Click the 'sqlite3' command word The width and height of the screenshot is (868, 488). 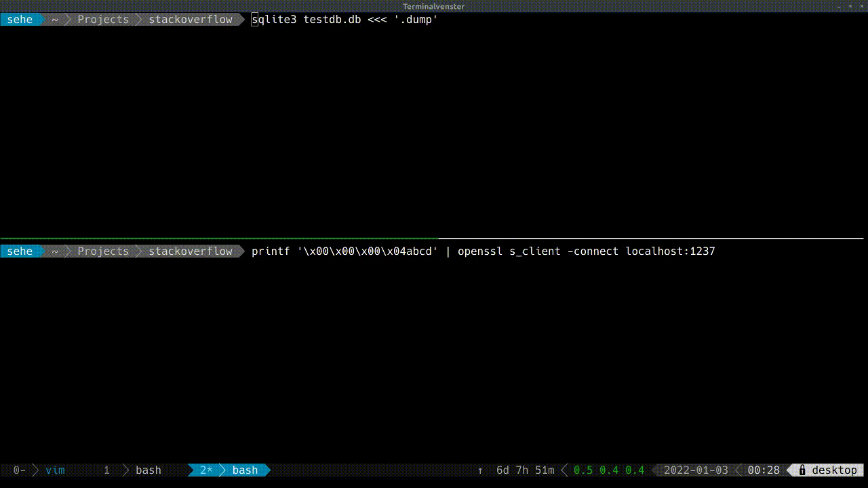click(x=274, y=20)
